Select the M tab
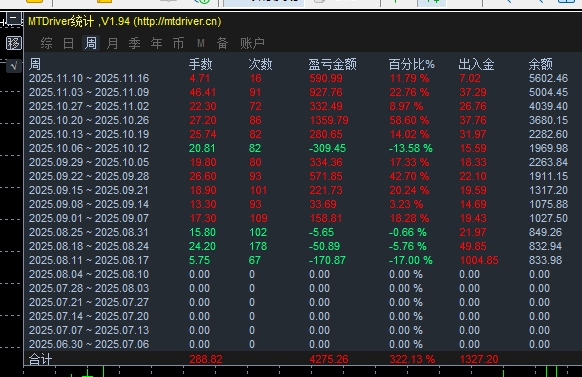The image size is (582, 377). click(201, 43)
